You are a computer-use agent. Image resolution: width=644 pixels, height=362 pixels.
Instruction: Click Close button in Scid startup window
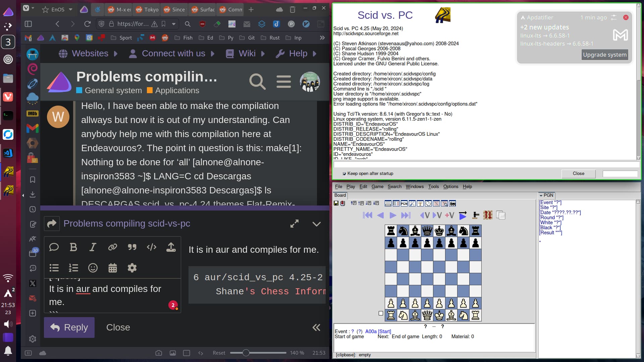click(578, 174)
